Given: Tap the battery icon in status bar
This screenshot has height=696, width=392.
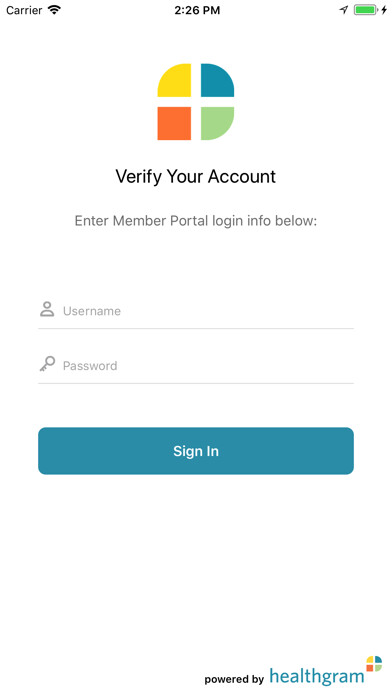Looking at the screenshot, I should 365,10.
